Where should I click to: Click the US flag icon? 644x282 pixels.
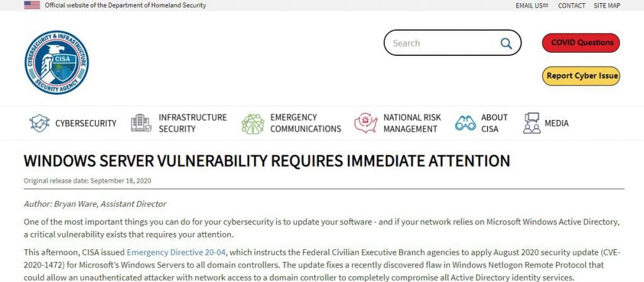click(x=31, y=5)
